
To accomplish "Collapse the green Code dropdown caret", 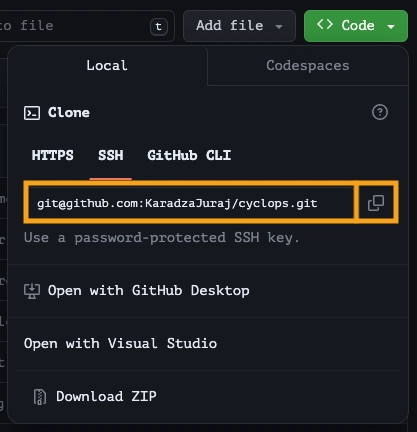I will coord(391,27).
